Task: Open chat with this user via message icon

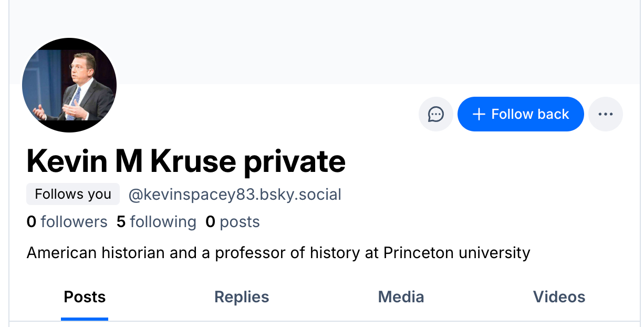Action: 435,114
